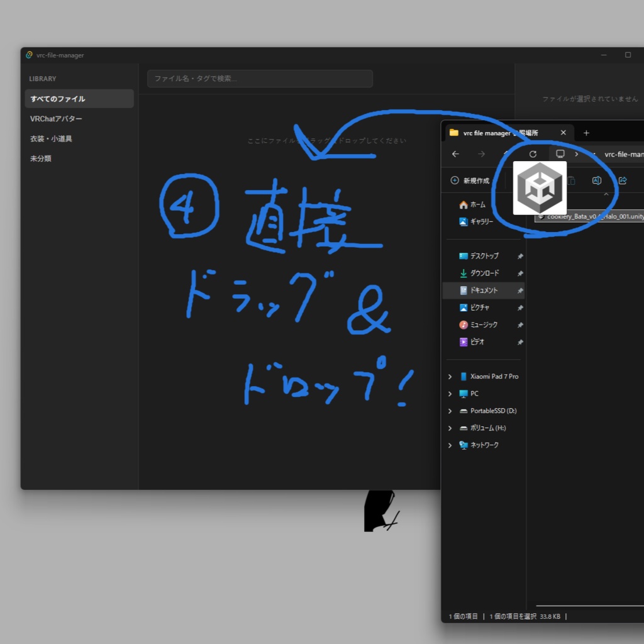644x644 pixels.
Task: Click the PC monitor icon in address bar
Action: click(x=560, y=153)
